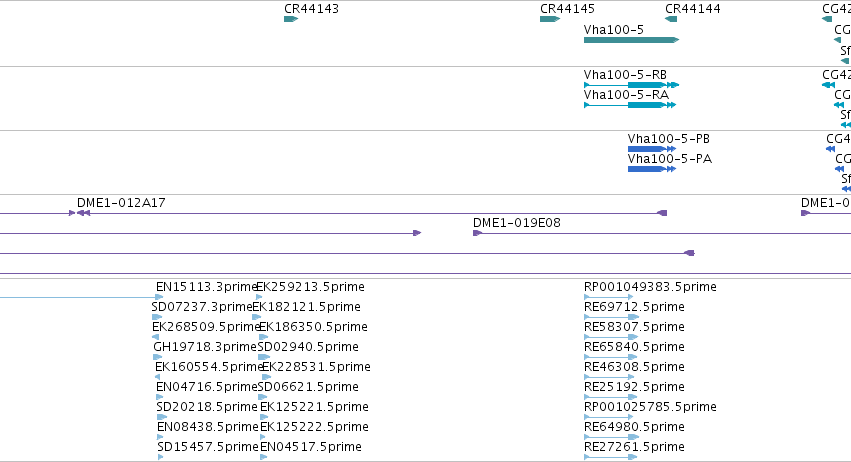This screenshot has width=851, height=462.
Task: Click the EK182121.5prime label
Action: pos(307,307)
